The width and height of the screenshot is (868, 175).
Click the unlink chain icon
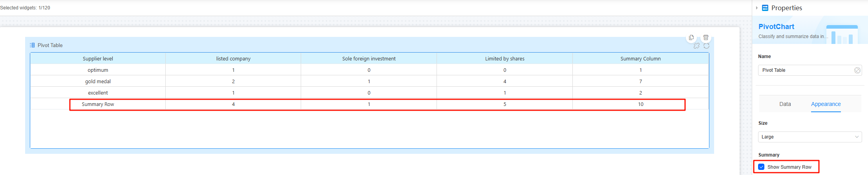(x=696, y=46)
